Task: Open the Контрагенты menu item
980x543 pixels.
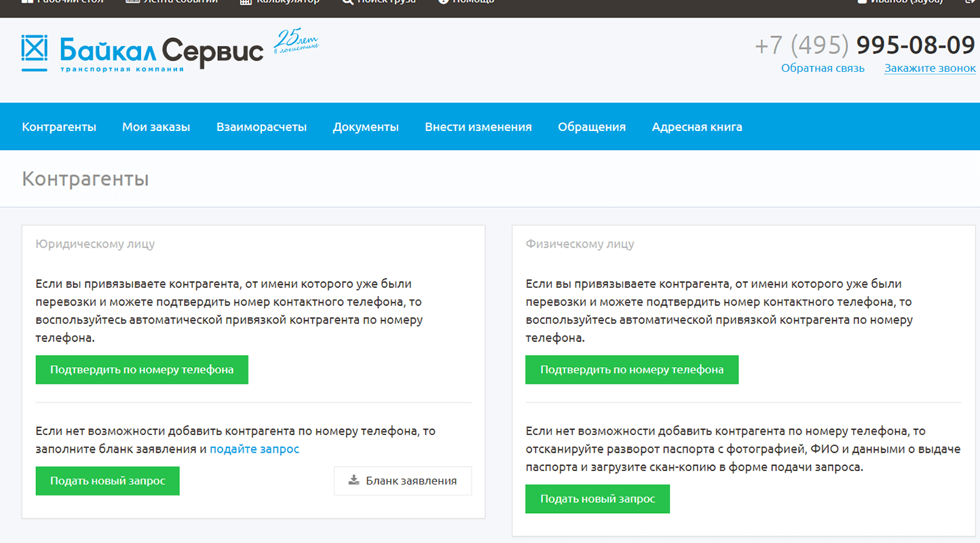Action: (x=59, y=127)
